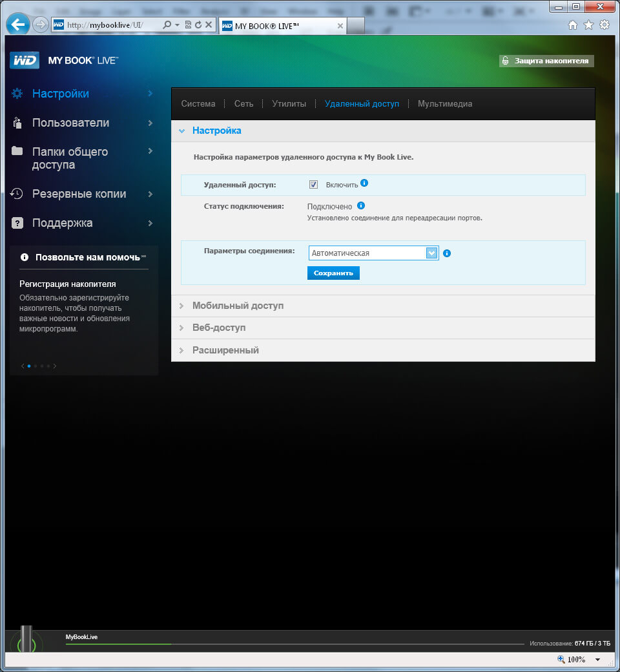Click the storage usage progress bar
This screenshot has width=620, height=672.
(294, 644)
